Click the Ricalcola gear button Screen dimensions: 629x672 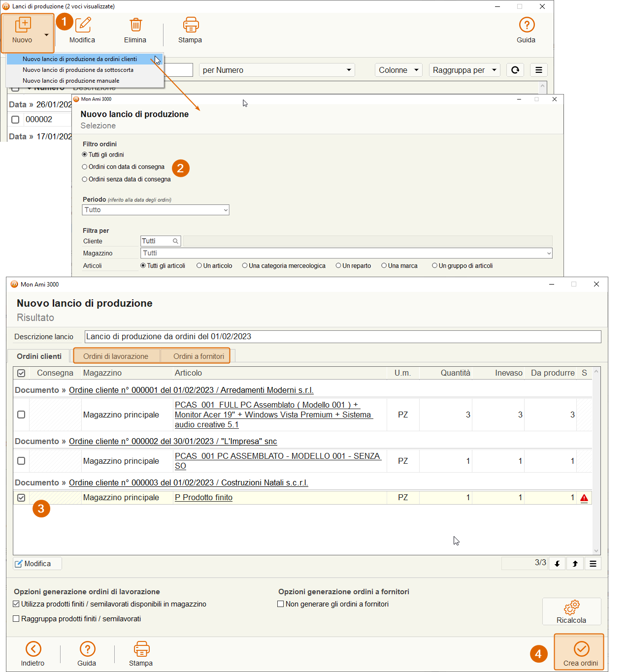[x=571, y=611]
